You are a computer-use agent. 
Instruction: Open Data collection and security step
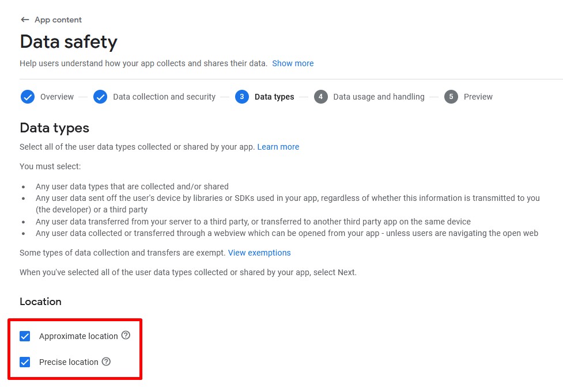pos(164,97)
